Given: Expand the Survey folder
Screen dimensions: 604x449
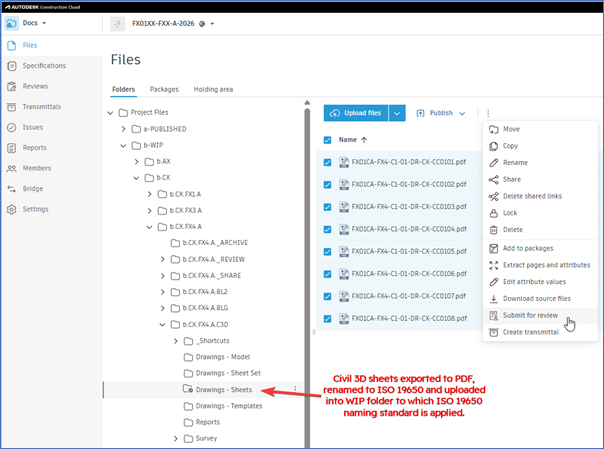Looking at the screenshot, I should point(176,439).
